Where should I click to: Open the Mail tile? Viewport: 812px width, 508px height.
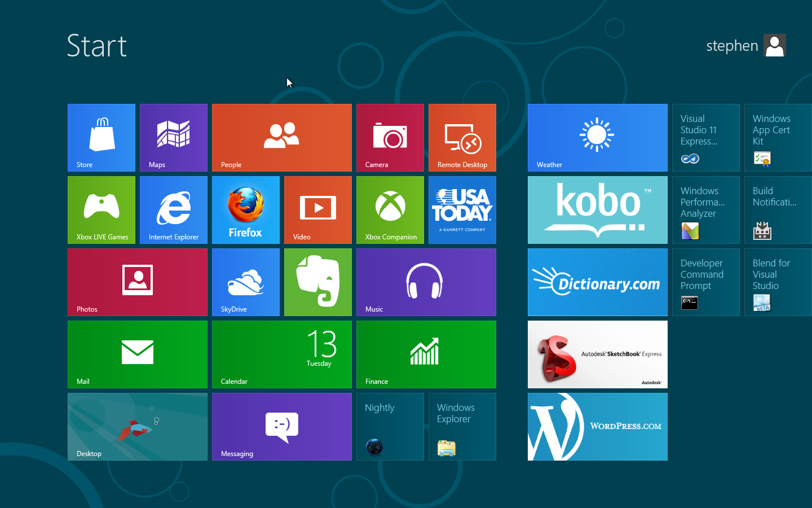[138, 354]
